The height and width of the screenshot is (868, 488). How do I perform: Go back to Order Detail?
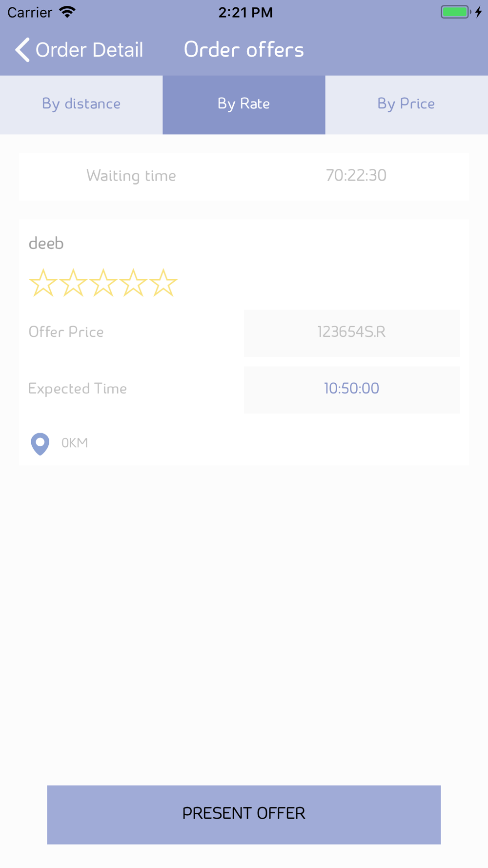tap(89, 50)
